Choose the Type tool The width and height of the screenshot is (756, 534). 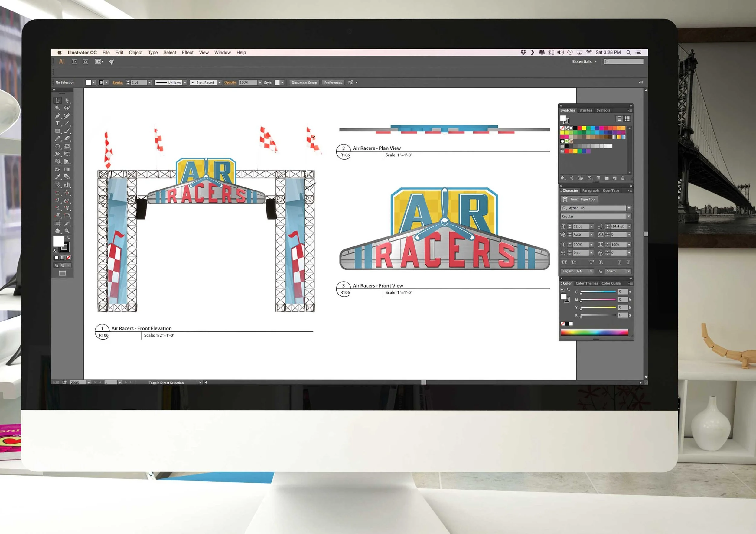pyautogui.click(x=57, y=123)
